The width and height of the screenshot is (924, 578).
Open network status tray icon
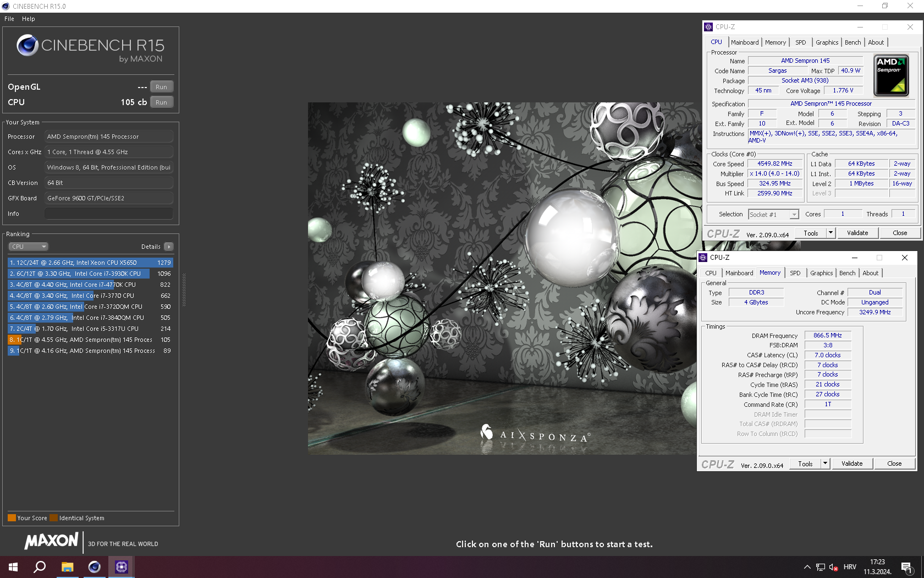pyautogui.click(x=820, y=567)
